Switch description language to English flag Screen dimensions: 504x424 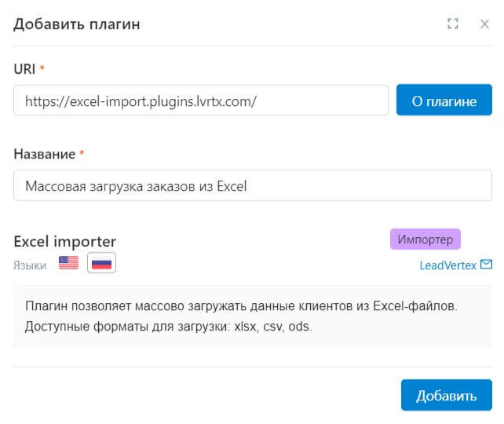pos(68,263)
